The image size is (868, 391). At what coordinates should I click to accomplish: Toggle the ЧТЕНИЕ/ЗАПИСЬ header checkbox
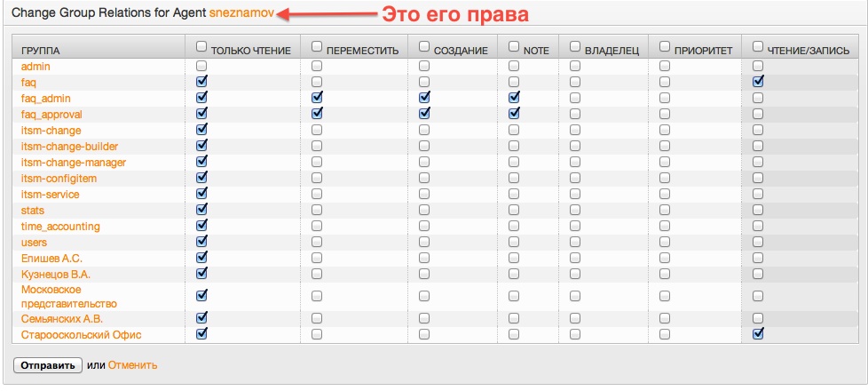758,46
